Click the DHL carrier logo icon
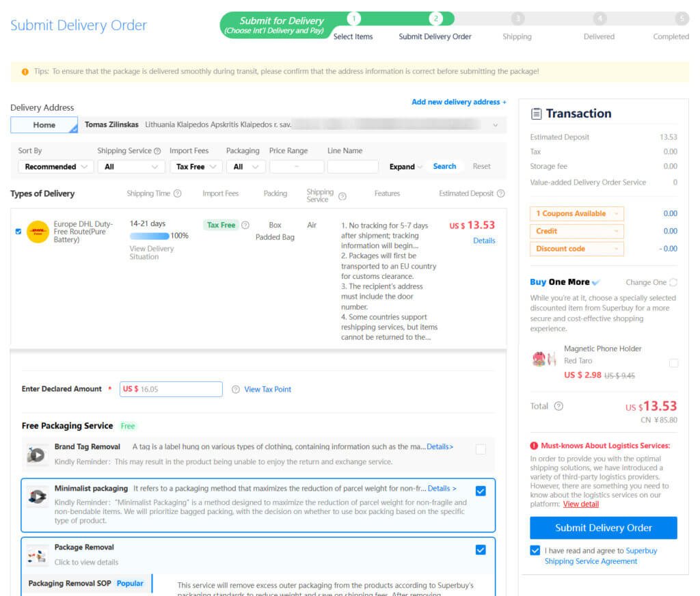Image resolution: width=700 pixels, height=596 pixels. (38, 232)
